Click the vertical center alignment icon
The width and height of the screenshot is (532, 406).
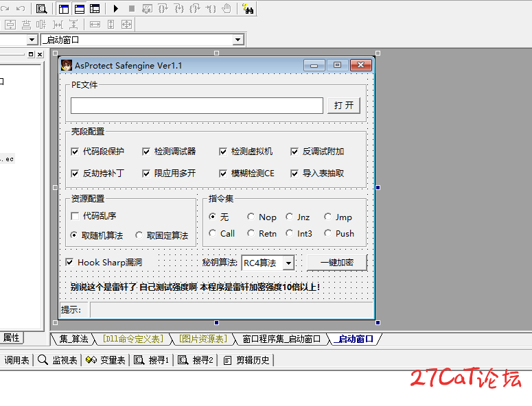point(41,25)
